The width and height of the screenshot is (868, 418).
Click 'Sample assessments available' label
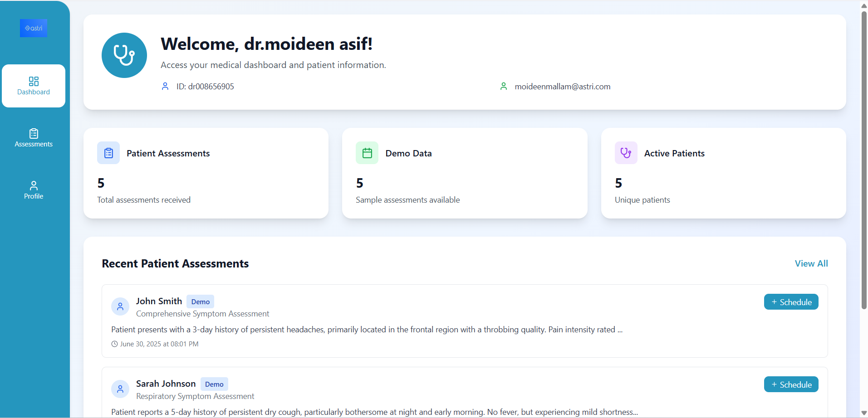tap(408, 200)
